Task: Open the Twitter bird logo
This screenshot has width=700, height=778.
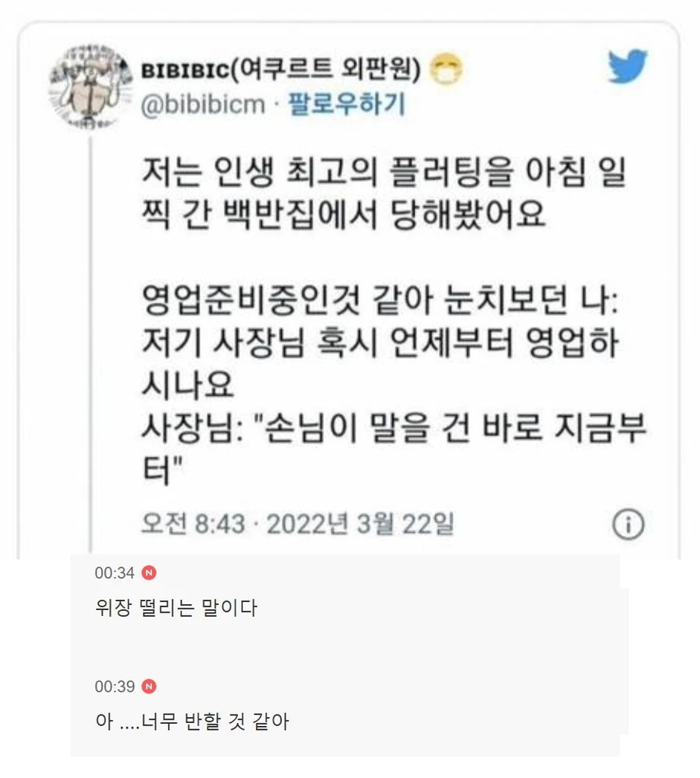Action: tap(628, 66)
